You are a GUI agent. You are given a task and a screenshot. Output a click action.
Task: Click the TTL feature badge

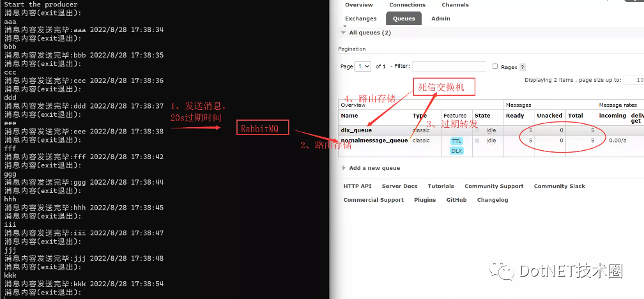(x=457, y=141)
